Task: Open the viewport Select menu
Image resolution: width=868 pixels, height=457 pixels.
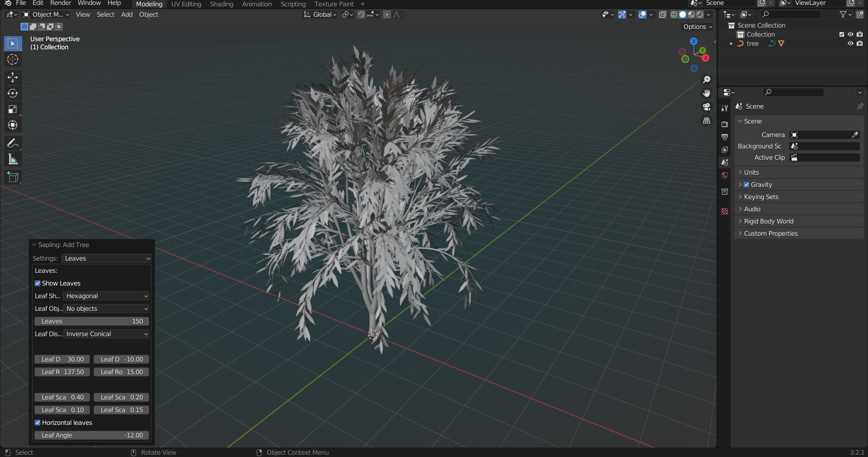Action: tap(105, 14)
